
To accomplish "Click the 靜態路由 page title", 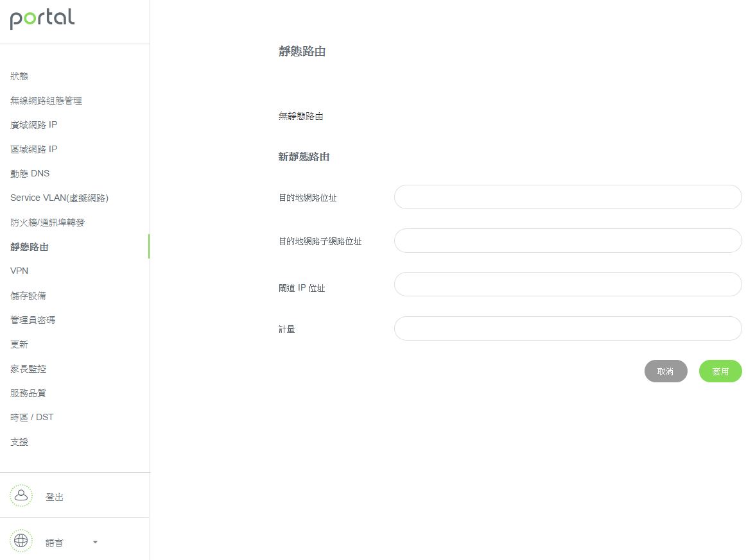I will [302, 51].
